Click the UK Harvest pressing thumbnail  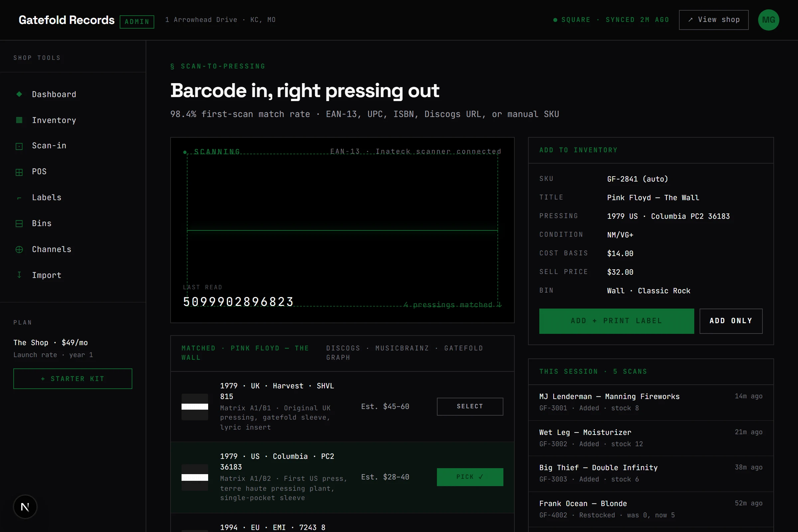195,406
